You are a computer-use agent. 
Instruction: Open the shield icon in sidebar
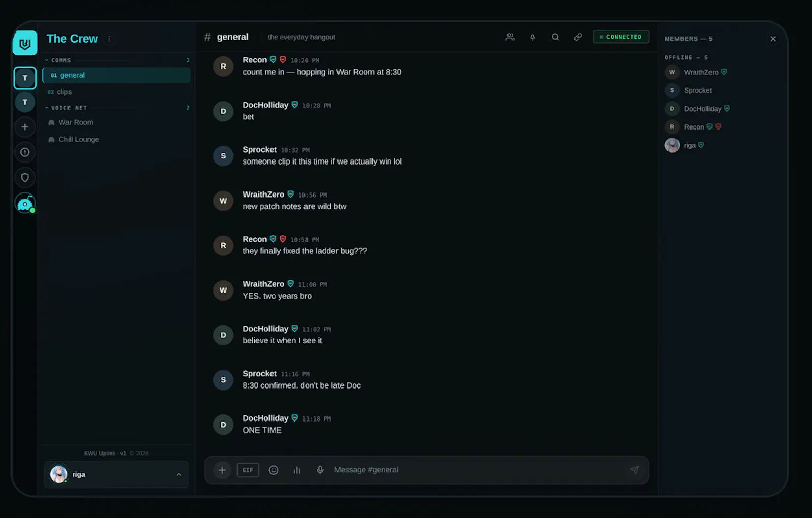pos(25,178)
